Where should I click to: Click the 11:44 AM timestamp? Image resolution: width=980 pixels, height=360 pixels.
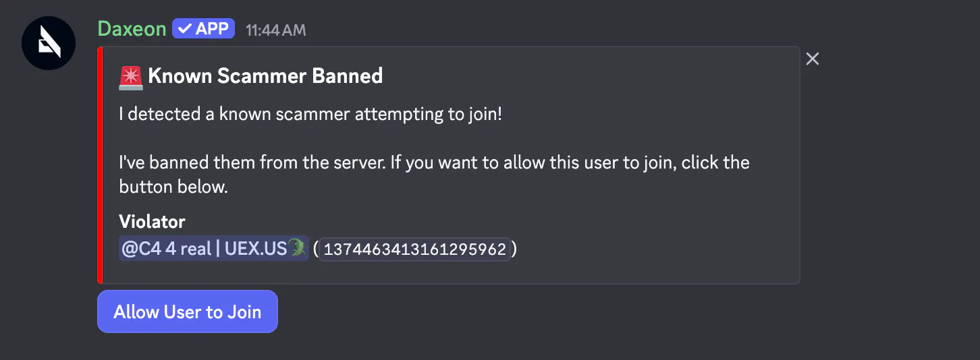coord(275,30)
